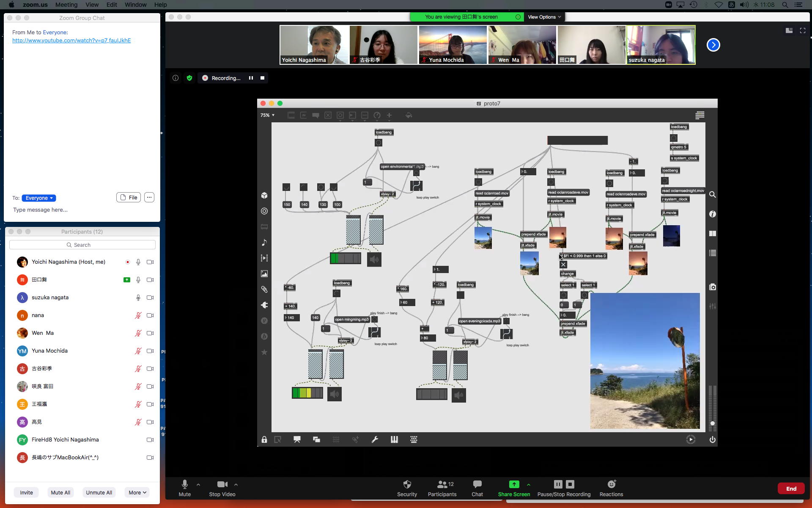Expand the More menu in Participants

point(137,492)
